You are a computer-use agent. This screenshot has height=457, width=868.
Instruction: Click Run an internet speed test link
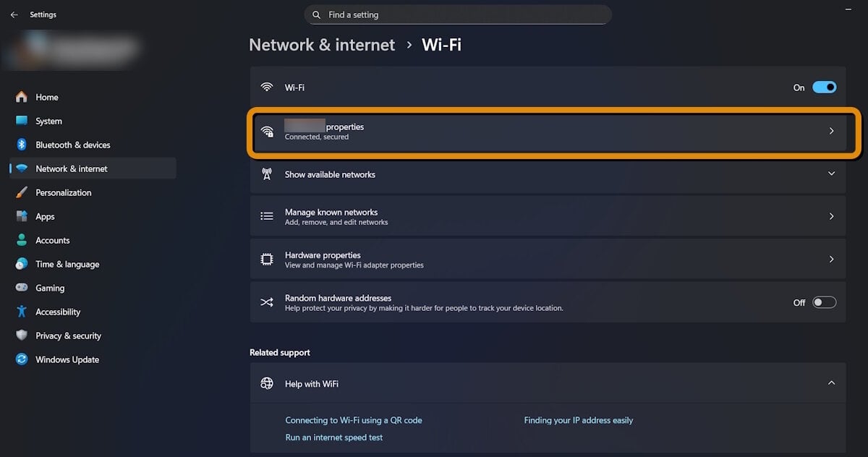[333, 437]
